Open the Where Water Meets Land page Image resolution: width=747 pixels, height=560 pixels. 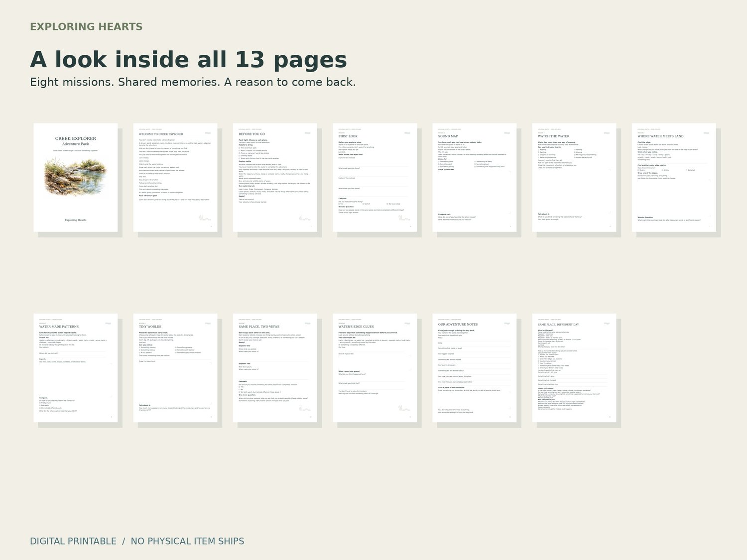coord(674,178)
